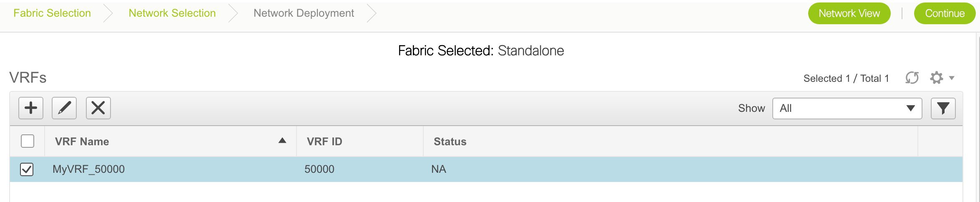Expand the arrow beside settings gear
The image size is (980, 202).
pyautogui.click(x=952, y=78)
